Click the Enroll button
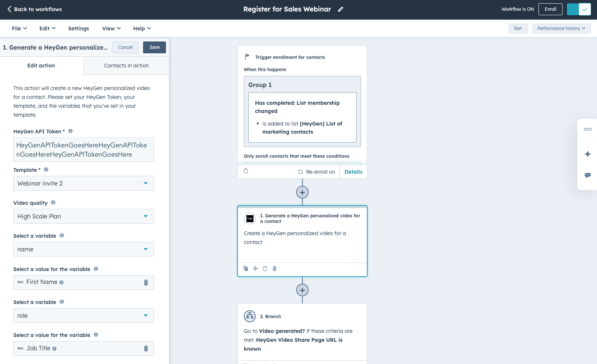597x364 pixels. pyautogui.click(x=550, y=9)
